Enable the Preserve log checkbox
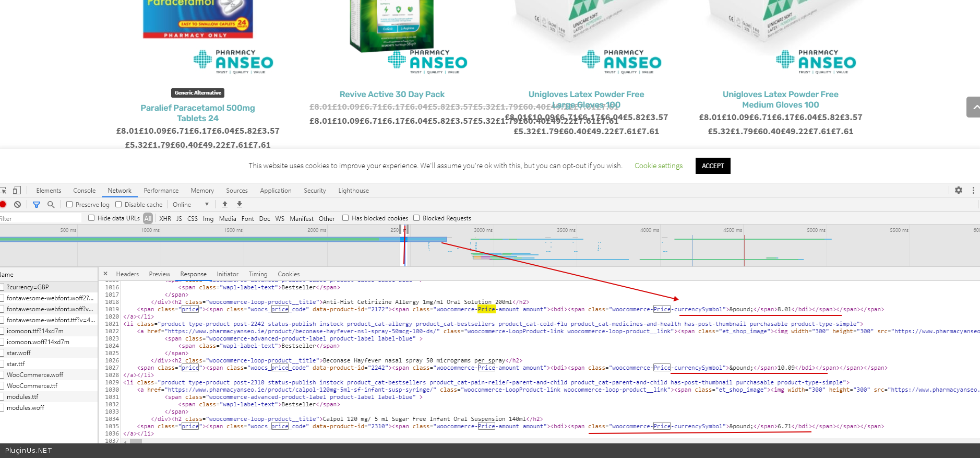Viewport: 980px width, 458px height. click(x=69, y=205)
